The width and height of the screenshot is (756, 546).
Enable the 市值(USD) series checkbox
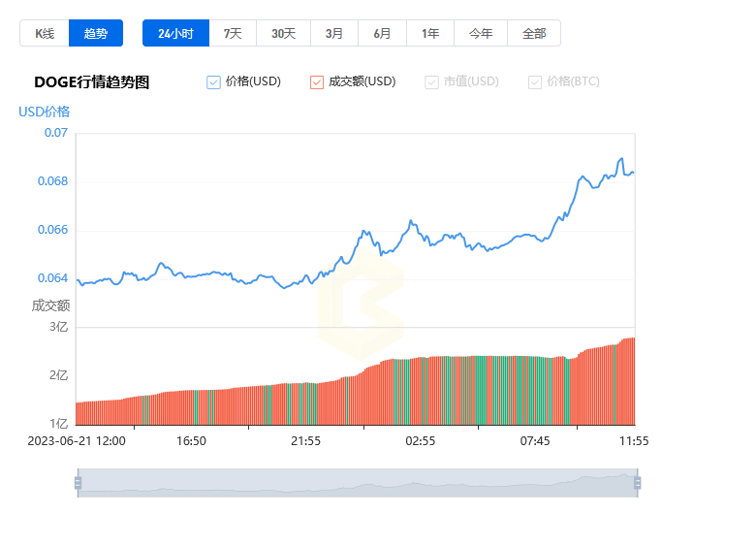point(431,82)
